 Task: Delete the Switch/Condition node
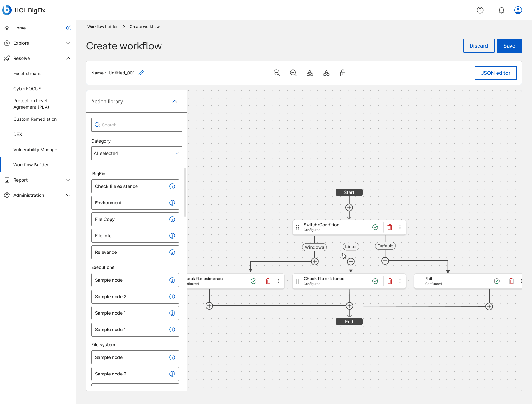coord(390,227)
